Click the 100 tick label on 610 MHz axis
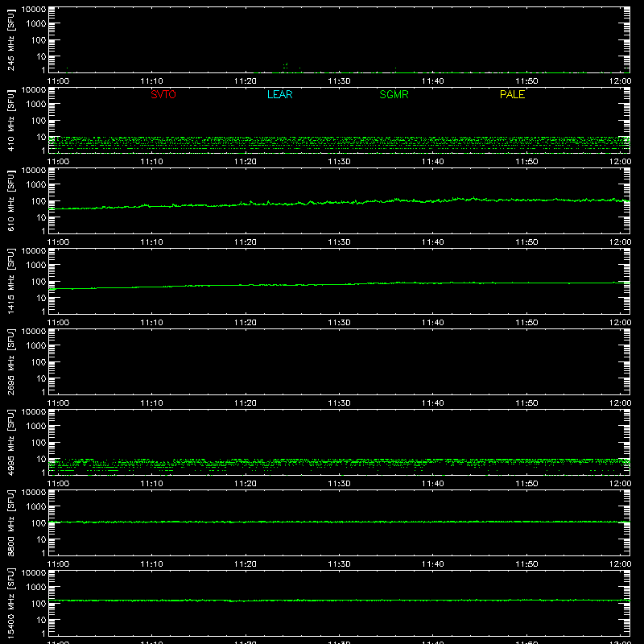Screen dimensions: 644x644 pos(39,201)
